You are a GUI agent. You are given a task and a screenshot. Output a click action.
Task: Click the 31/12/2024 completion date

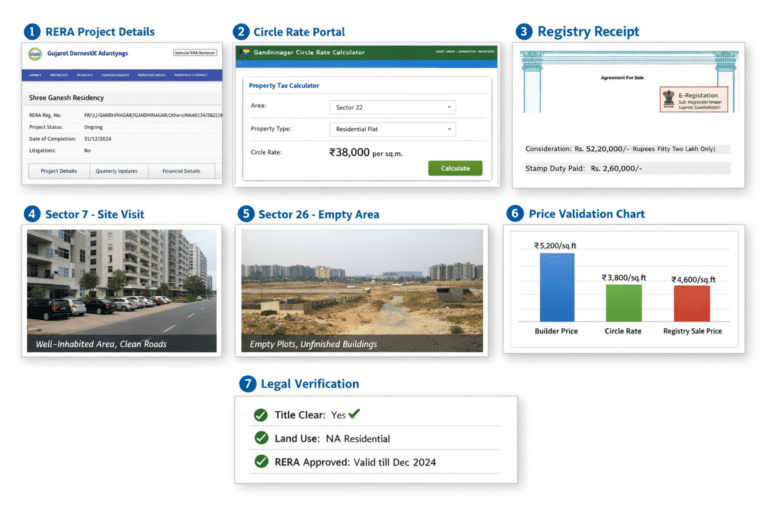click(97, 139)
